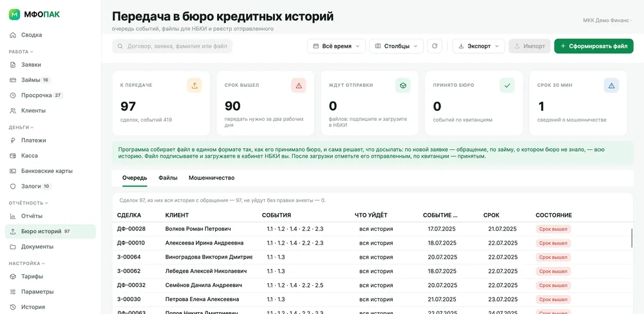The image size is (644, 314).
Task: Click deal ДФ-00028 in the table
Action: pyautogui.click(x=131, y=228)
